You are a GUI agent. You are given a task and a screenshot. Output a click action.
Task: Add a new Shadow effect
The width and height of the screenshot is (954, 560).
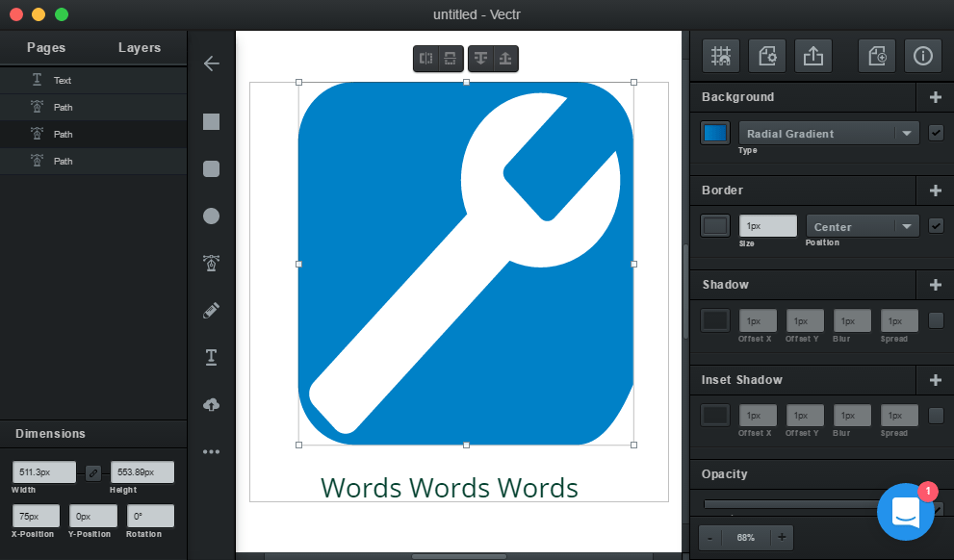click(x=935, y=284)
